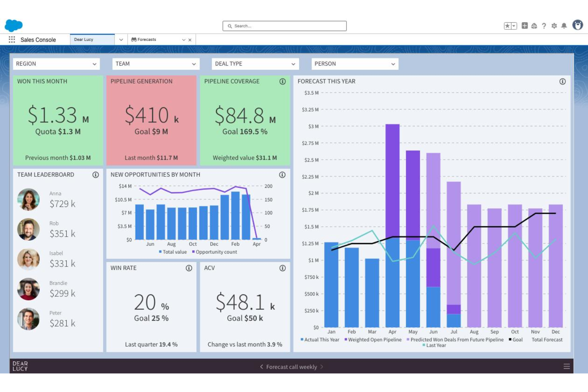Screen dimensions: 588x392
Task: Open the navigation tab dropdown chevron
Action: coord(121,40)
